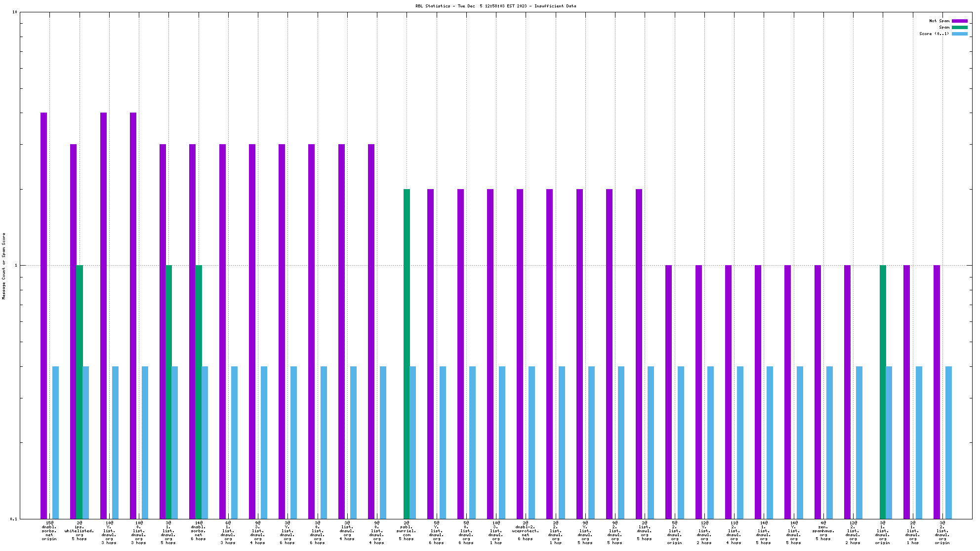Click the ips.whitelisted.org 5 hops label

point(79,531)
